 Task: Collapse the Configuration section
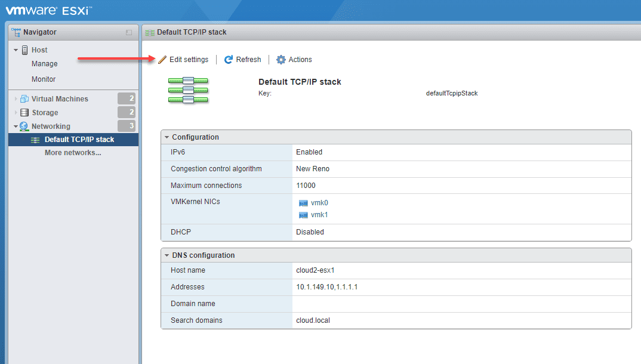pos(167,137)
